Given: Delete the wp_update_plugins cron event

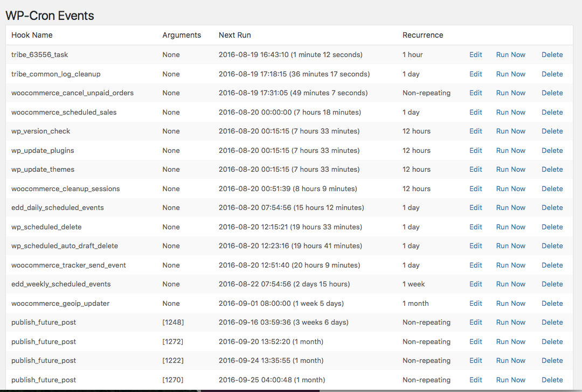Looking at the screenshot, I should (552, 151).
